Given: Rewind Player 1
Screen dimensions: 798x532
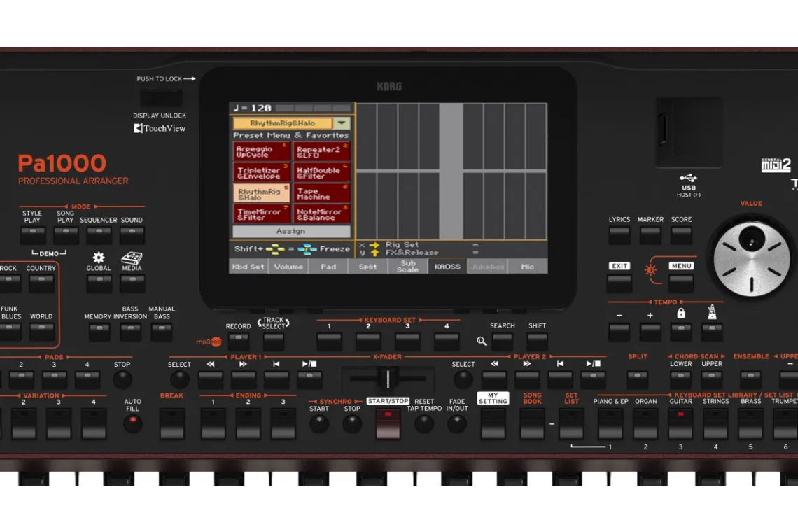Looking at the screenshot, I should click(x=211, y=380).
